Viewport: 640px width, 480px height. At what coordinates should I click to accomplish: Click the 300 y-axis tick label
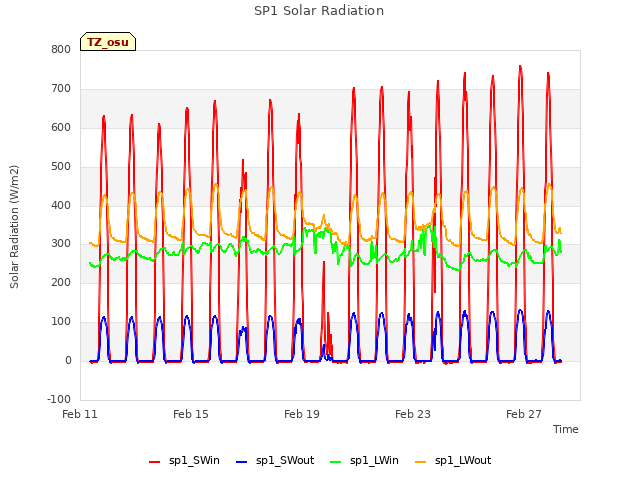click(61, 244)
